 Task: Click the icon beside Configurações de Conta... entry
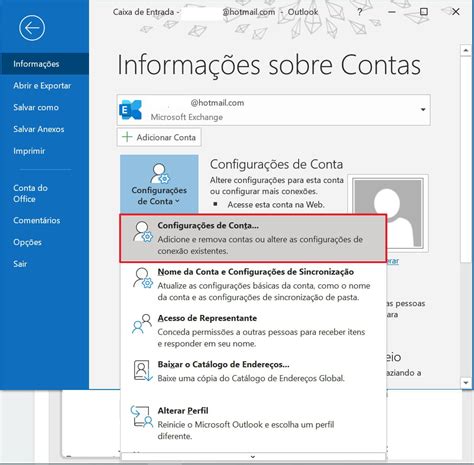tap(143, 232)
